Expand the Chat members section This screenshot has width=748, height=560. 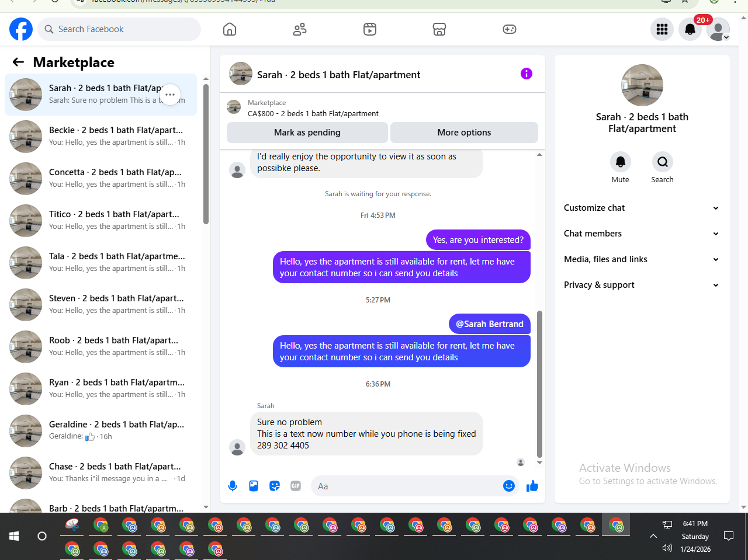pyautogui.click(x=642, y=234)
